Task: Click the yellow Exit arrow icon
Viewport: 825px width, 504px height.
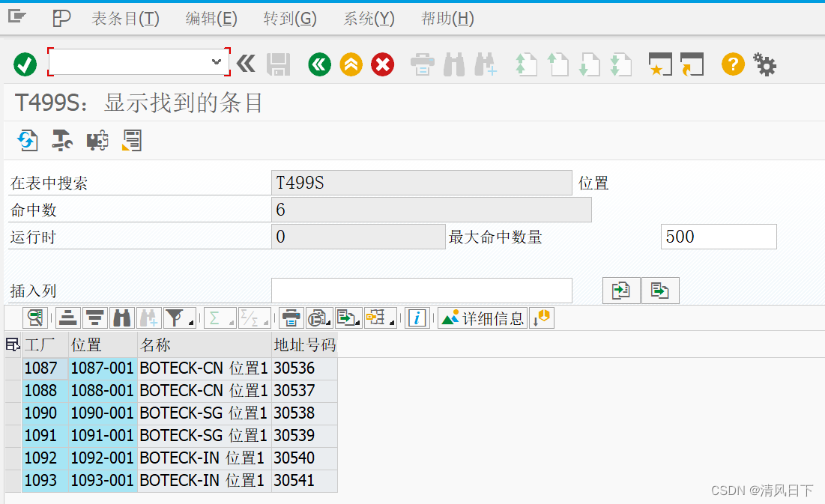Action: 350,64
